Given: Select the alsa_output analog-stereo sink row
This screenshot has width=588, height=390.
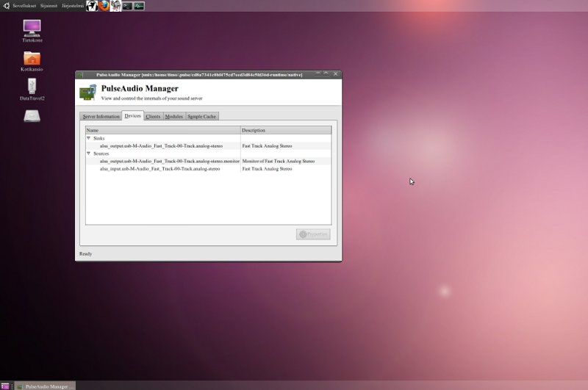Looking at the screenshot, I should click(x=208, y=145).
